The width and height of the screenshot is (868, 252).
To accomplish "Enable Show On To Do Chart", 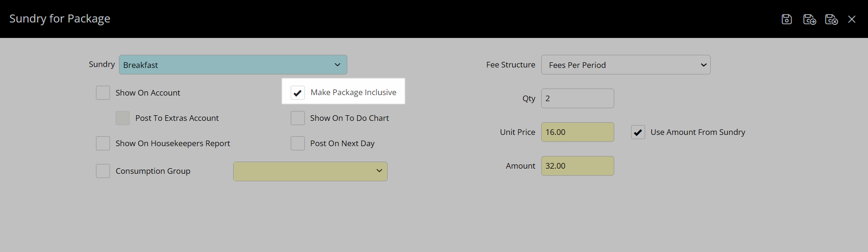I will tap(298, 118).
